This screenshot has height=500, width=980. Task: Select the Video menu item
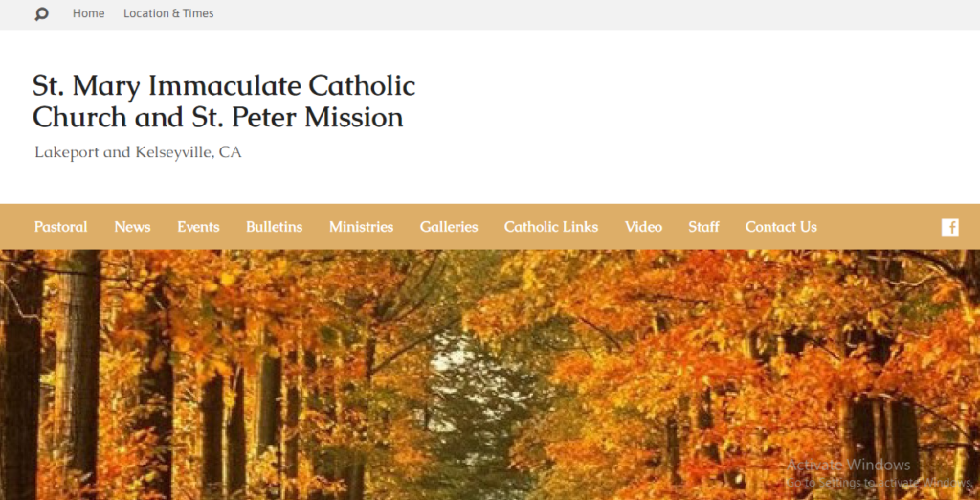tap(643, 227)
